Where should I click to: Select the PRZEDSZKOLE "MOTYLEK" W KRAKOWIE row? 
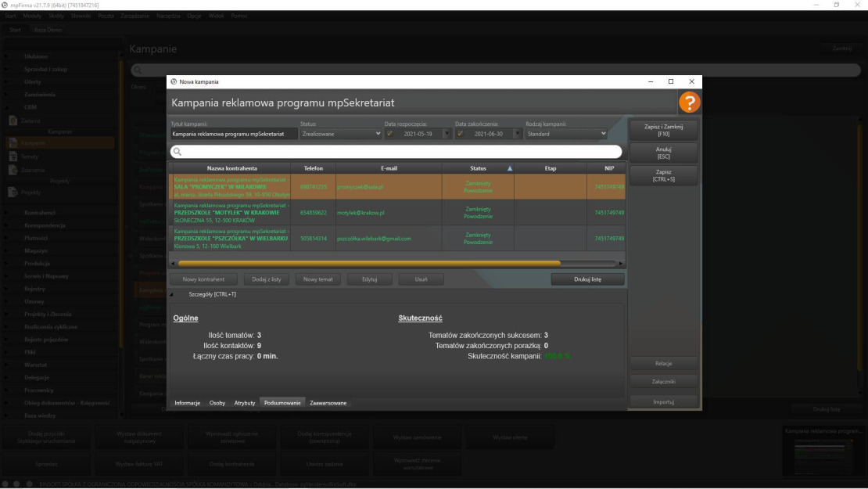[x=397, y=213]
